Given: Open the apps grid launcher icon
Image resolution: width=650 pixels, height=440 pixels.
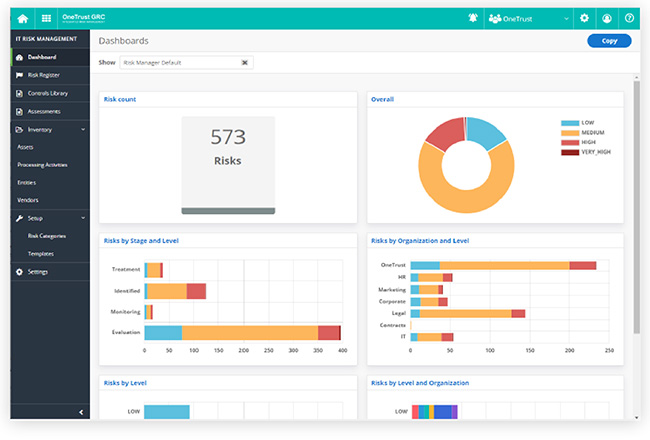Looking at the screenshot, I should coord(46,18).
